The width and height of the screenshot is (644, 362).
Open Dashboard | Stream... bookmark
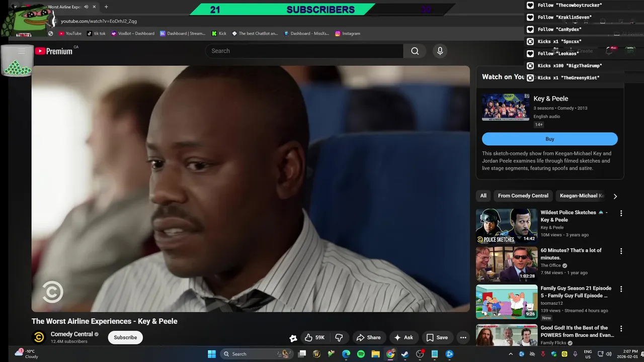(x=183, y=33)
